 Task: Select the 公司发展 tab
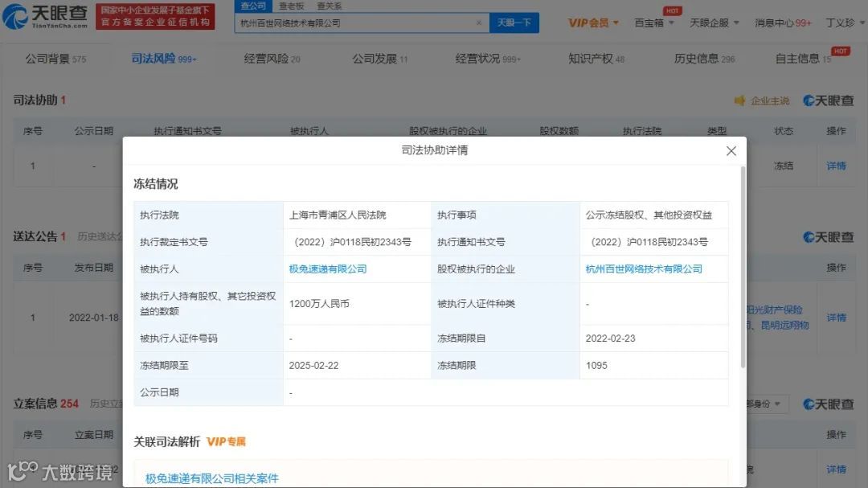click(x=379, y=58)
